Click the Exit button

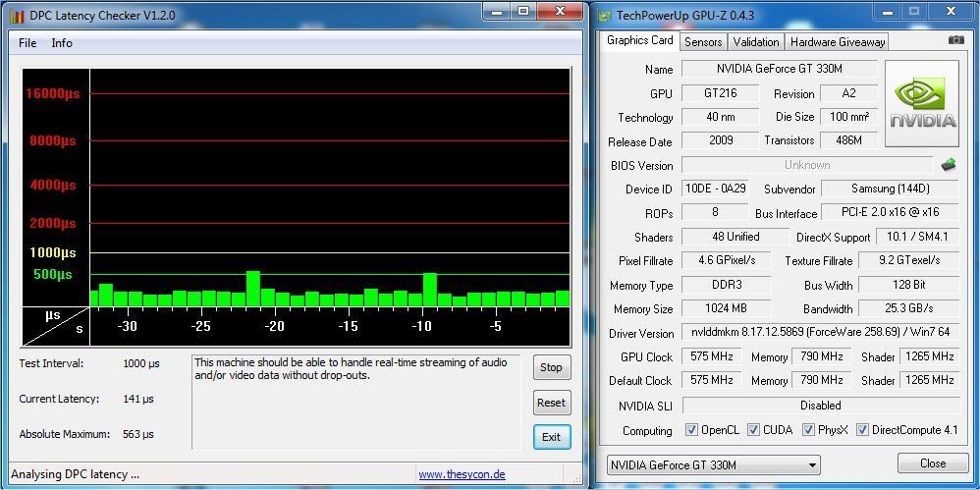[x=551, y=437]
